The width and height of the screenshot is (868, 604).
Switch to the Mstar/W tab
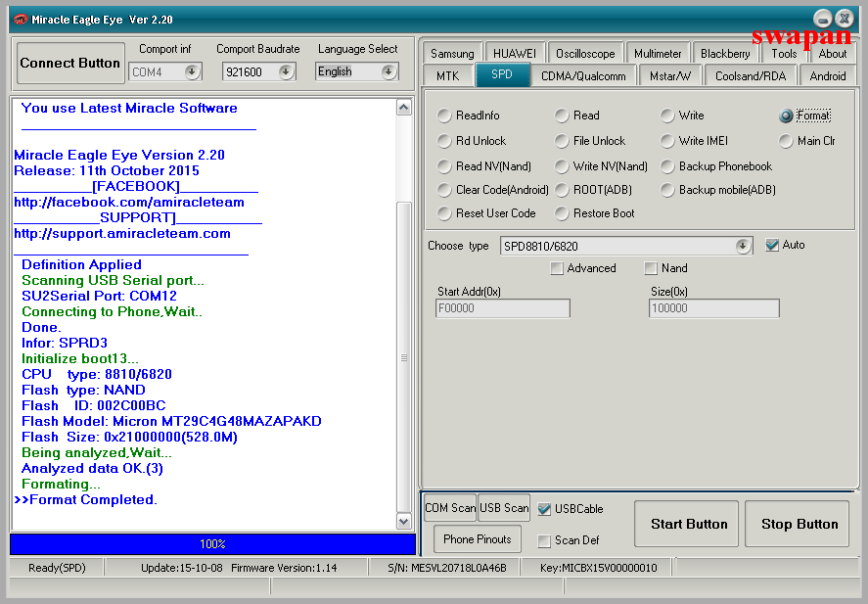click(670, 75)
